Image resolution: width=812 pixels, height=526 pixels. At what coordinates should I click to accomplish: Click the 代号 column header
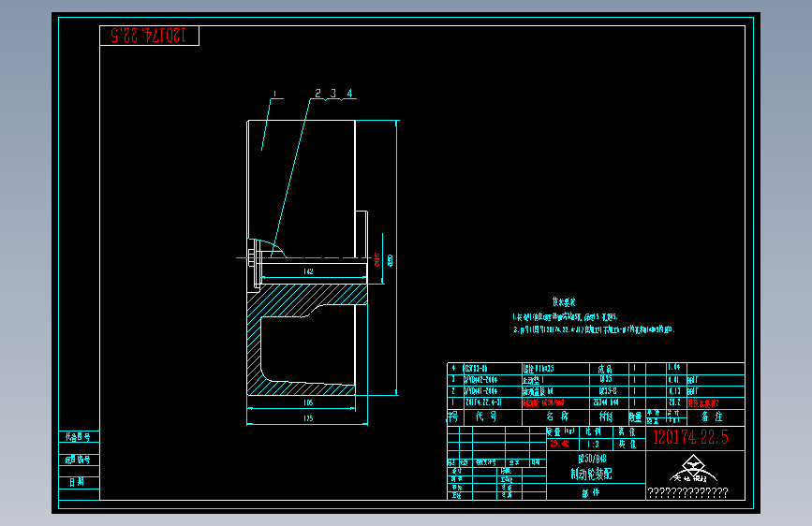point(486,416)
